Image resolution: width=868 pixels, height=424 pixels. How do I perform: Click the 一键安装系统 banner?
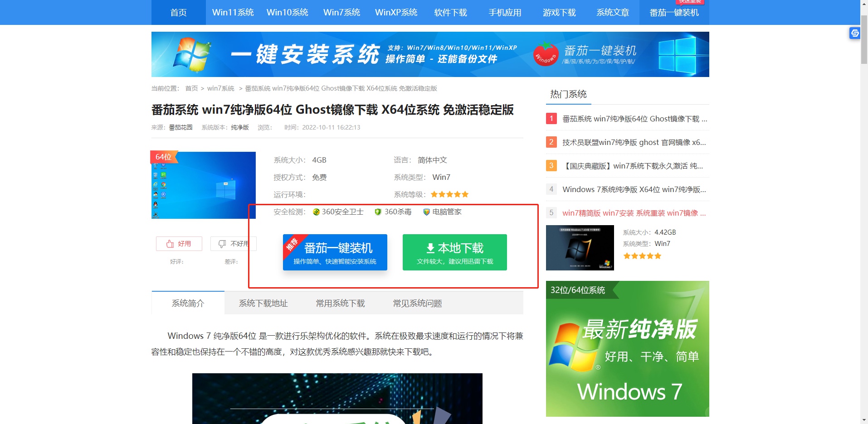(x=430, y=54)
